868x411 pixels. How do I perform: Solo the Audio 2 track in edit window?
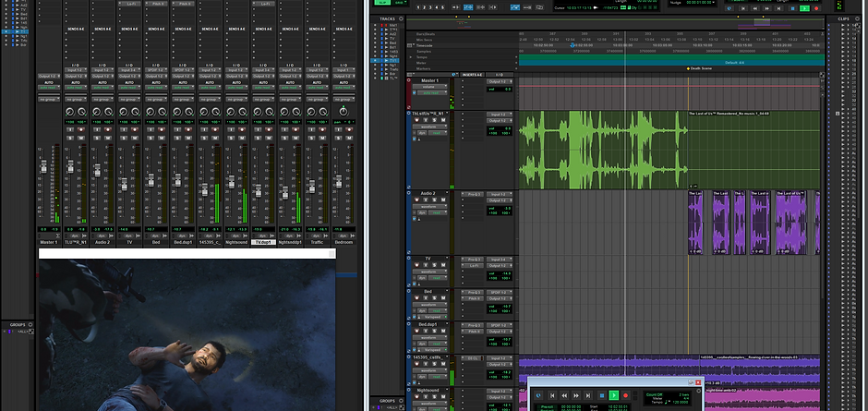435,199
